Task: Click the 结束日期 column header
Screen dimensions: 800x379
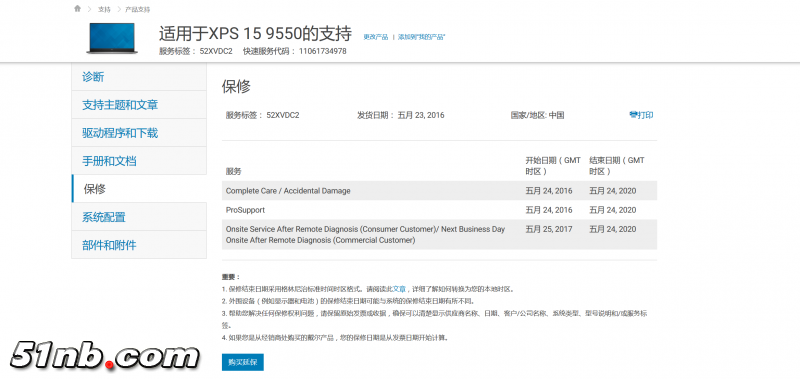Action: [617, 166]
